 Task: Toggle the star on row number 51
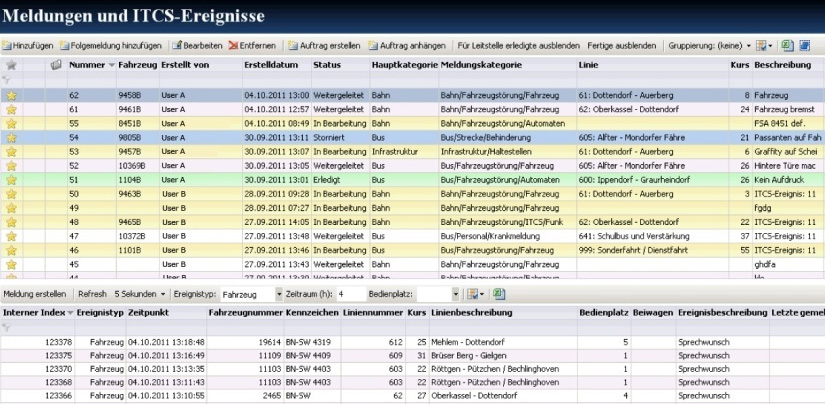tap(11, 180)
